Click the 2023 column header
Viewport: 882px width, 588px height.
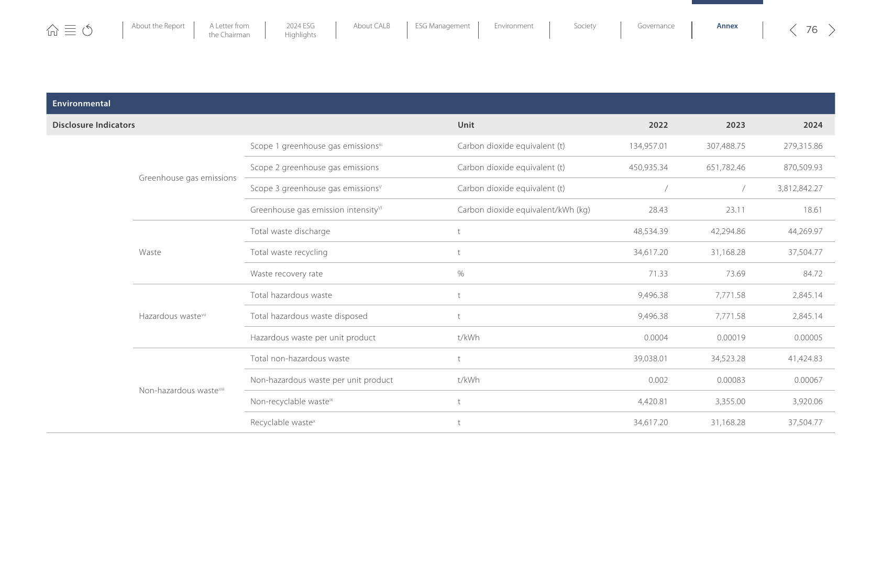coord(735,125)
